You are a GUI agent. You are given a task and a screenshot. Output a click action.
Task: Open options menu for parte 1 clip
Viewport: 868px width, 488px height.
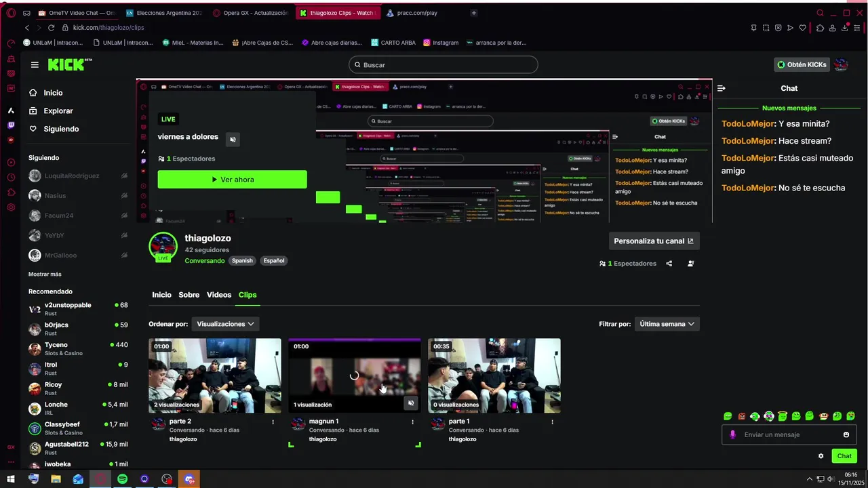pyautogui.click(x=552, y=422)
